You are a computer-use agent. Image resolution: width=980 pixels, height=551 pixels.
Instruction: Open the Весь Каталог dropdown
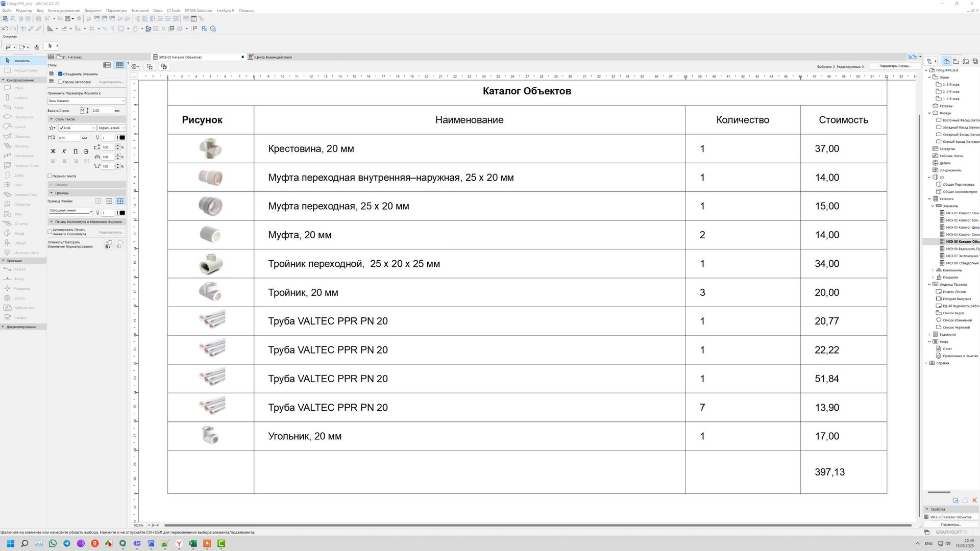86,101
